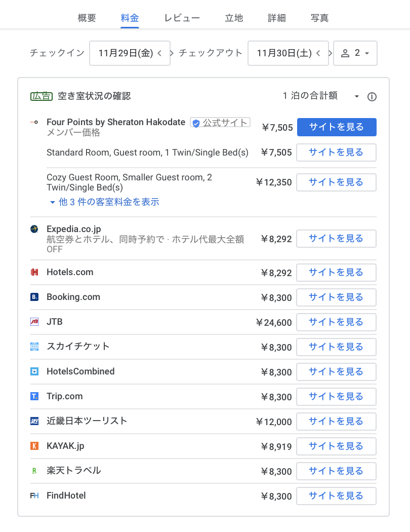Click the 広告 ad badge
The height and width of the screenshot is (532, 410).
click(42, 96)
